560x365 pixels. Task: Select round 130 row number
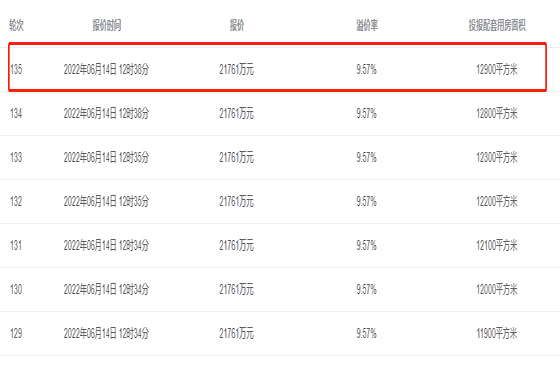coord(16,289)
